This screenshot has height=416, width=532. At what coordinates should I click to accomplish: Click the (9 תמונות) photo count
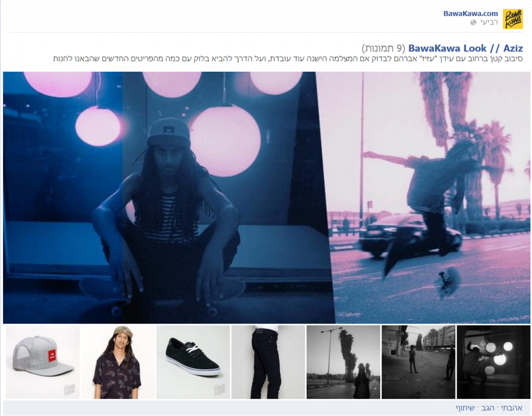tap(384, 48)
